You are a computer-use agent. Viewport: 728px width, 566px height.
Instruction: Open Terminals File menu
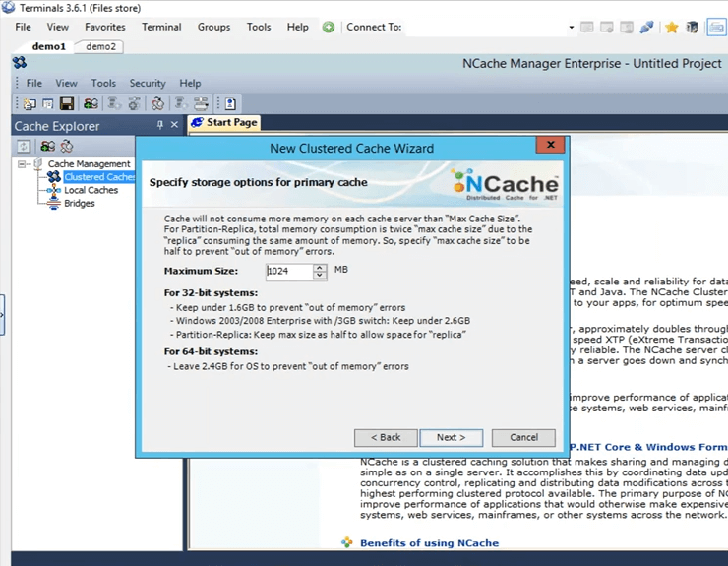(24, 27)
